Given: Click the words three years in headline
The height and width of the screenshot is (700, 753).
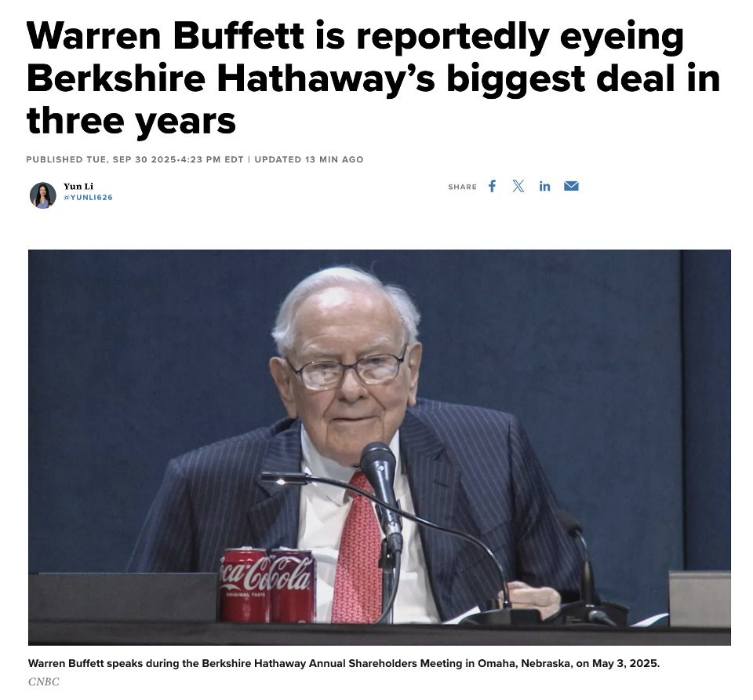Looking at the screenshot, I should click(x=132, y=120).
